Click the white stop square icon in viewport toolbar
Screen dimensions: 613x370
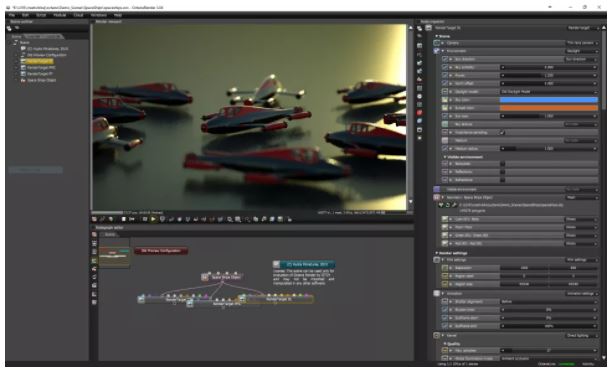[x=124, y=219]
